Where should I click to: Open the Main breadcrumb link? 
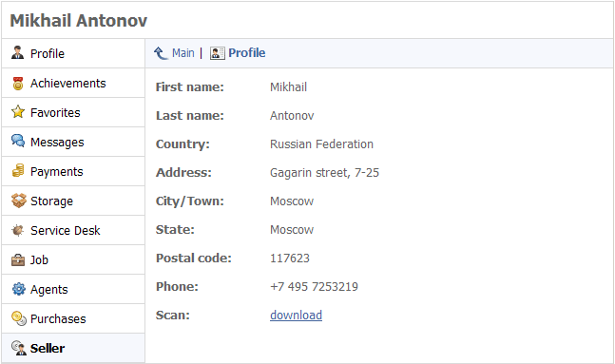[183, 53]
